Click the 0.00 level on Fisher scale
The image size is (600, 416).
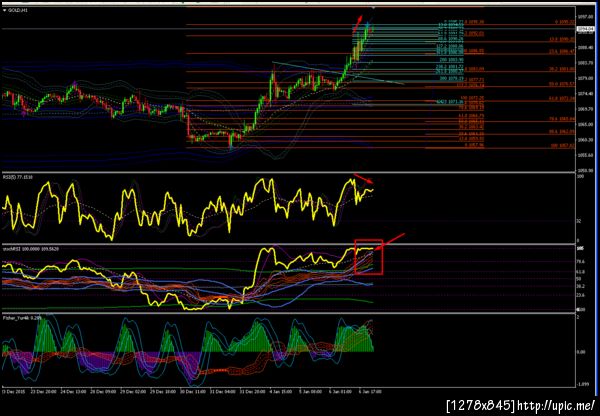581,352
